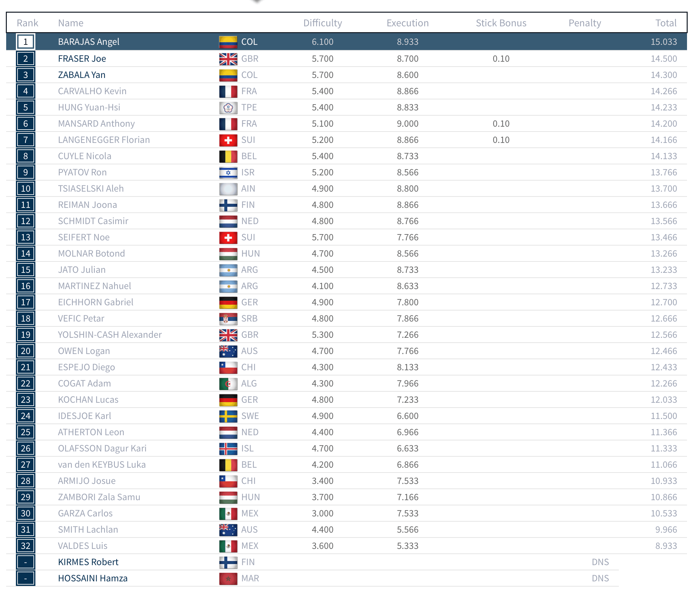Click the Serbia flag beside VEFIC Petar
The height and width of the screenshot is (595, 700).
[x=228, y=319]
